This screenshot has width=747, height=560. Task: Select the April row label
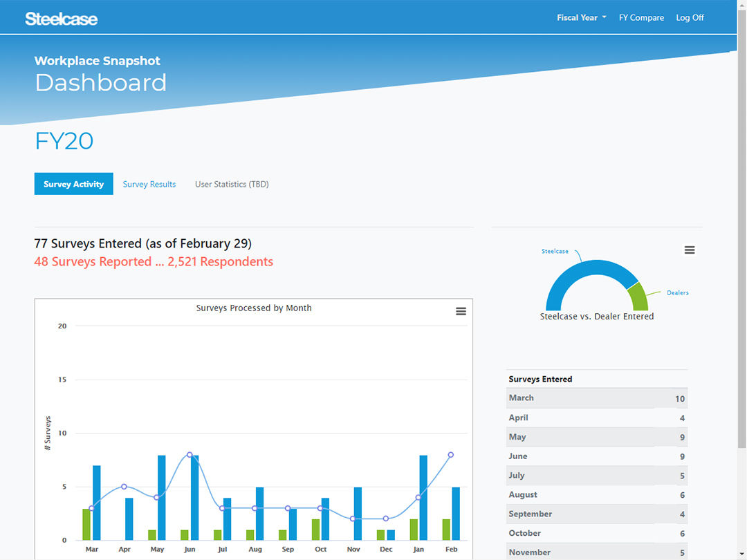518,418
